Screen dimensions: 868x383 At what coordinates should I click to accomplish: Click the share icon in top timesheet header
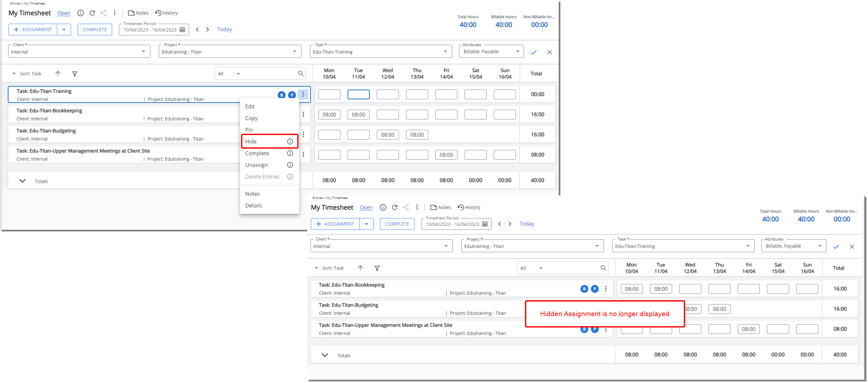pyautogui.click(x=103, y=13)
